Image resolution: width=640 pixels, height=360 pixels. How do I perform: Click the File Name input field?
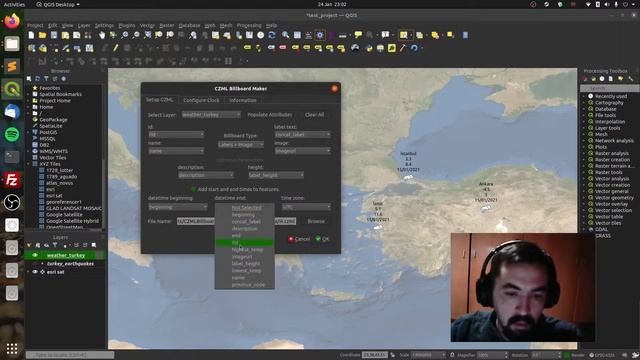click(x=236, y=221)
